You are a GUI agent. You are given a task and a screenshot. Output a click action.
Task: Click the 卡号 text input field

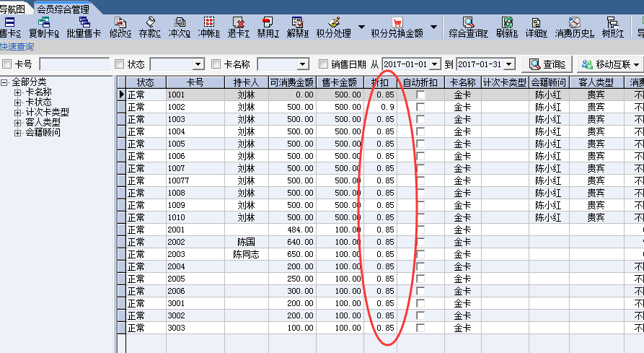(74, 64)
